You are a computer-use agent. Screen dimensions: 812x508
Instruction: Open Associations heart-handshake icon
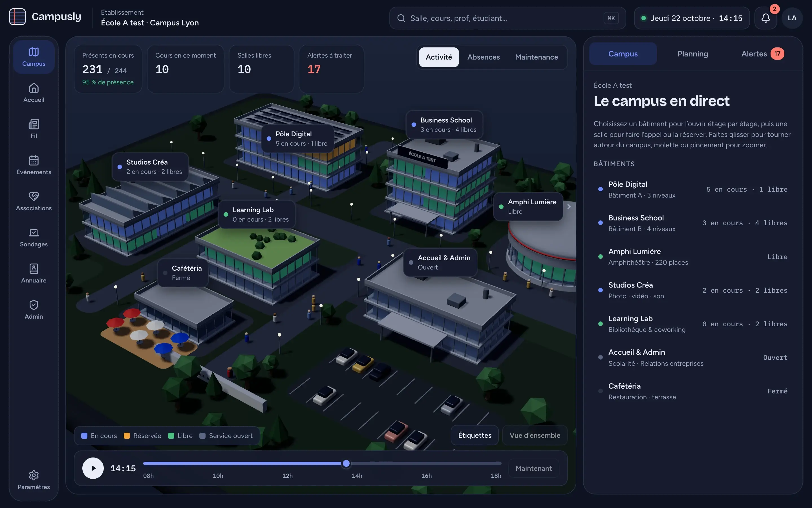pyautogui.click(x=34, y=196)
